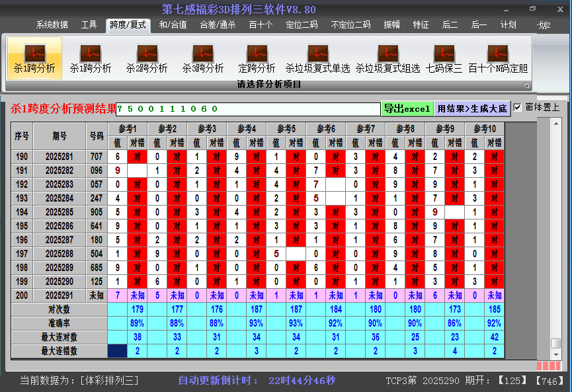Open the 工具 menu
Image resolution: width=572 pixels, height=392 pixels.
coord(89,25)
